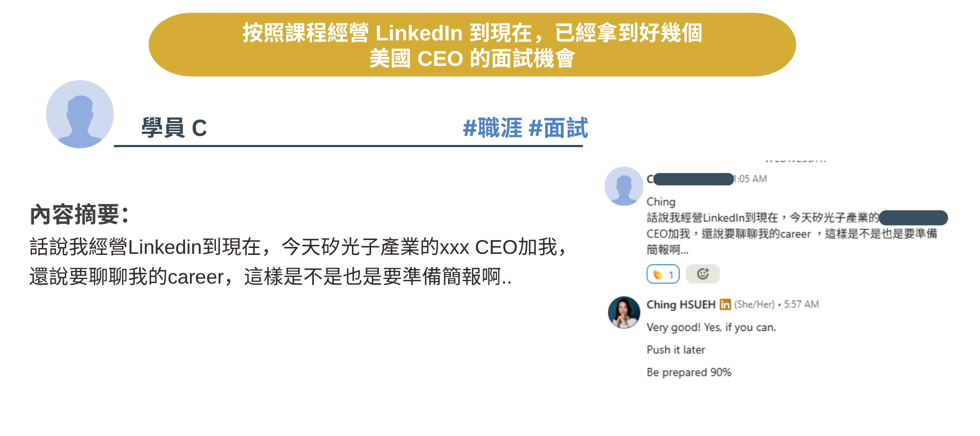Click the Ching HSUEH sender name

(681, 304)
